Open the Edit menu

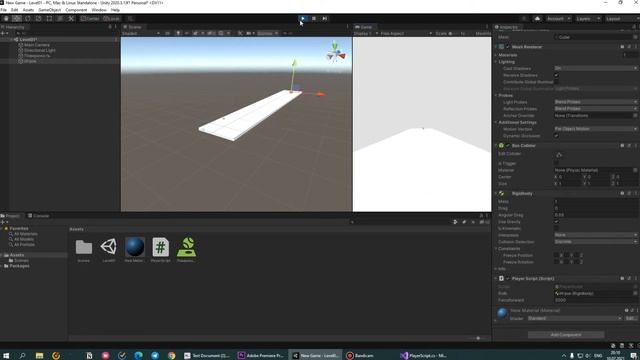click(x=15, y=10)
